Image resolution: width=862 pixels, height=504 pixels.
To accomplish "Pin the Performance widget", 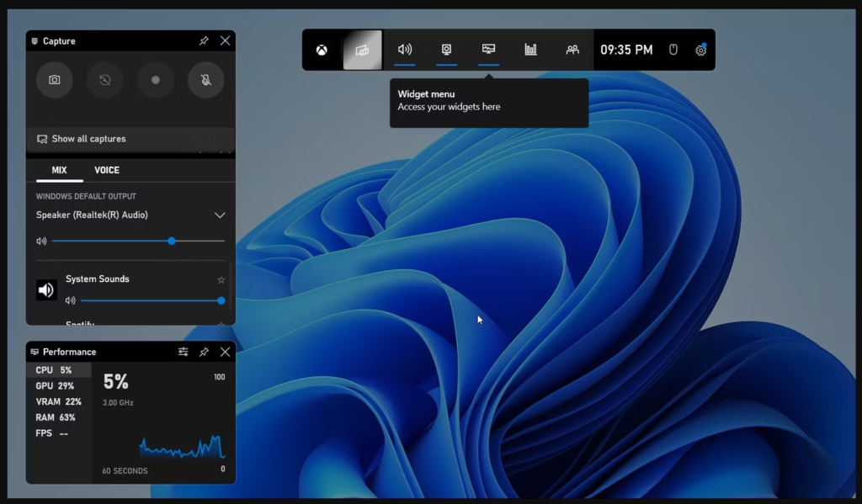I will (204, 352).
